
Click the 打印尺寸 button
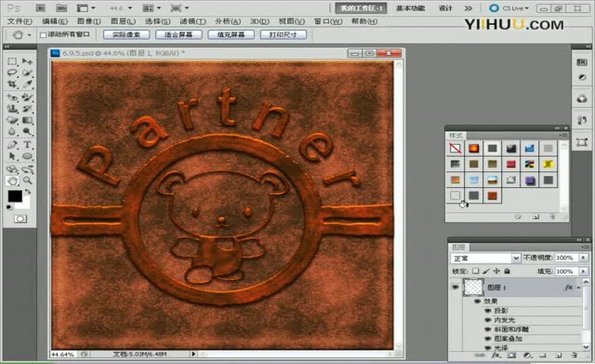pos(283,34)
